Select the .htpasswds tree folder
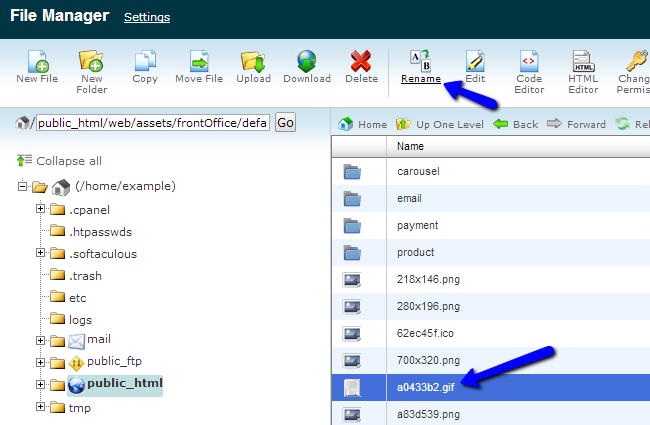The width and height of the screenshot is (650, 425). click(x=91, y=231)
